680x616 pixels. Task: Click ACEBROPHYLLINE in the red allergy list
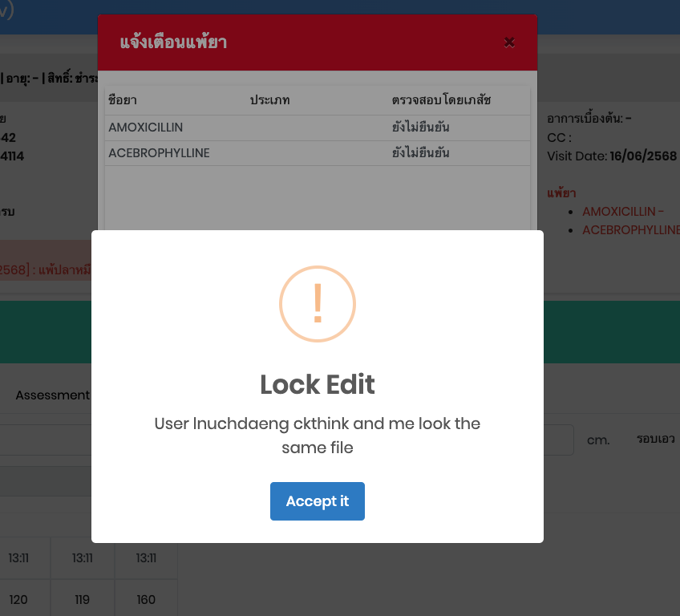tap(630, 230)
